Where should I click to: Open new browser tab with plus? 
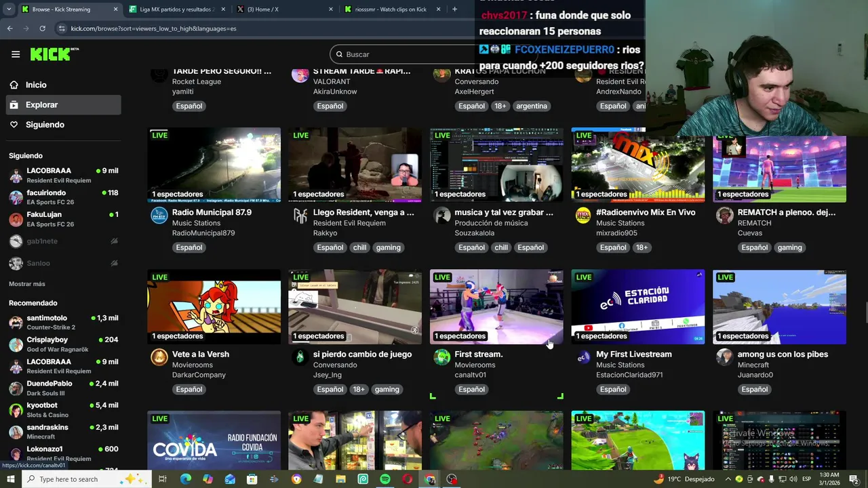(454, 9)
